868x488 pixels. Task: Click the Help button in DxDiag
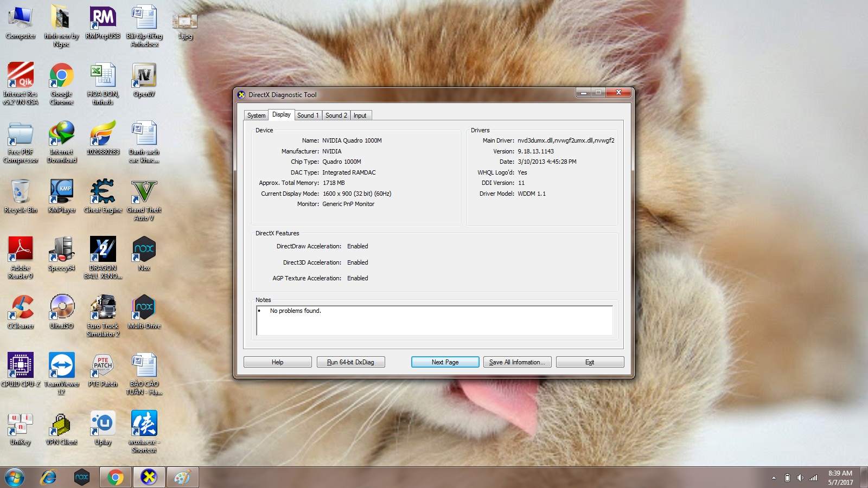click(x=277, y=362)
